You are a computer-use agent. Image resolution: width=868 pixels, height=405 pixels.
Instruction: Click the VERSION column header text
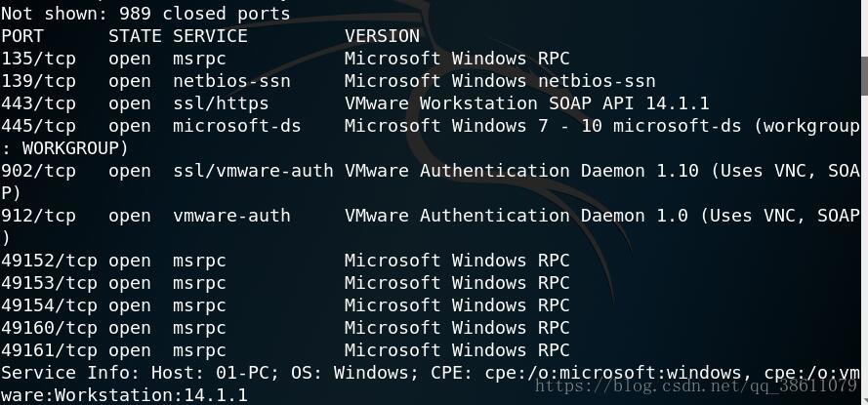382,36
